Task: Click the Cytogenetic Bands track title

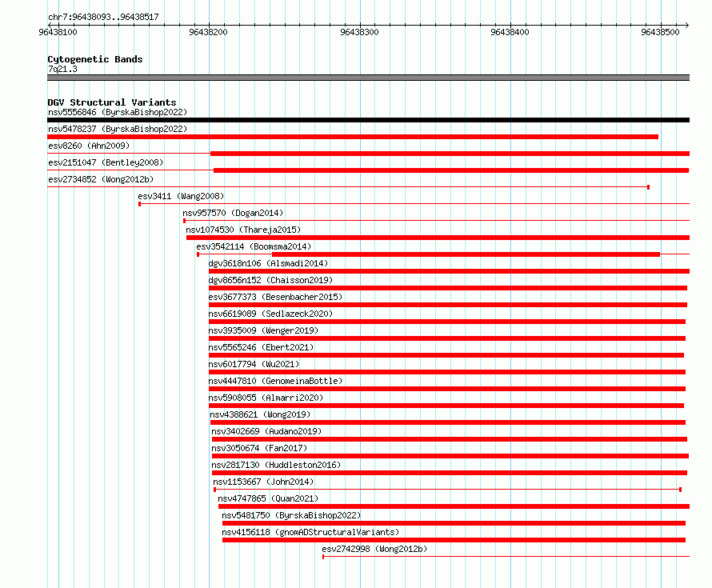Action: [95, 59]
